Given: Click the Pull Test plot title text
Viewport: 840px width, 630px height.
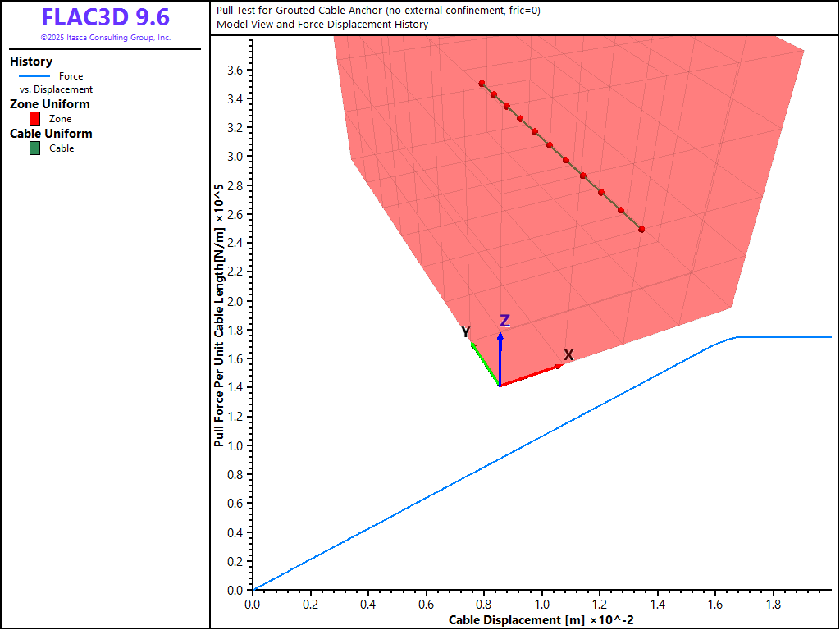Looking at the screenshot, I should coord(378,11).
